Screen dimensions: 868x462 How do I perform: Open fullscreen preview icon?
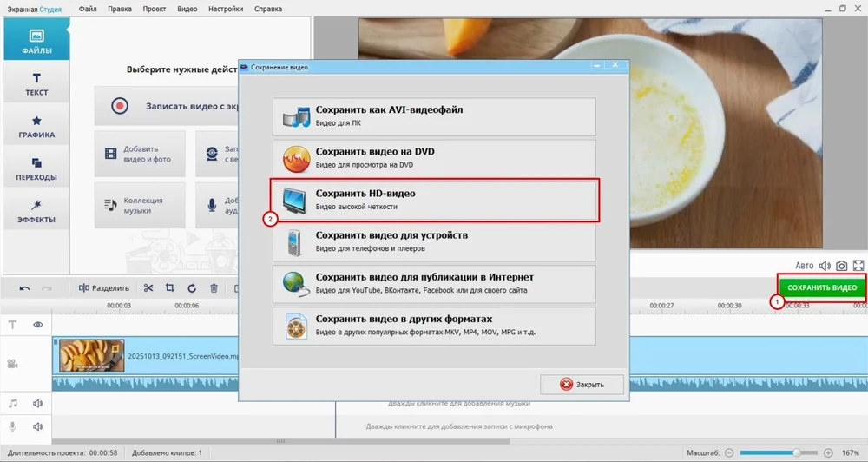coord(858,266)
